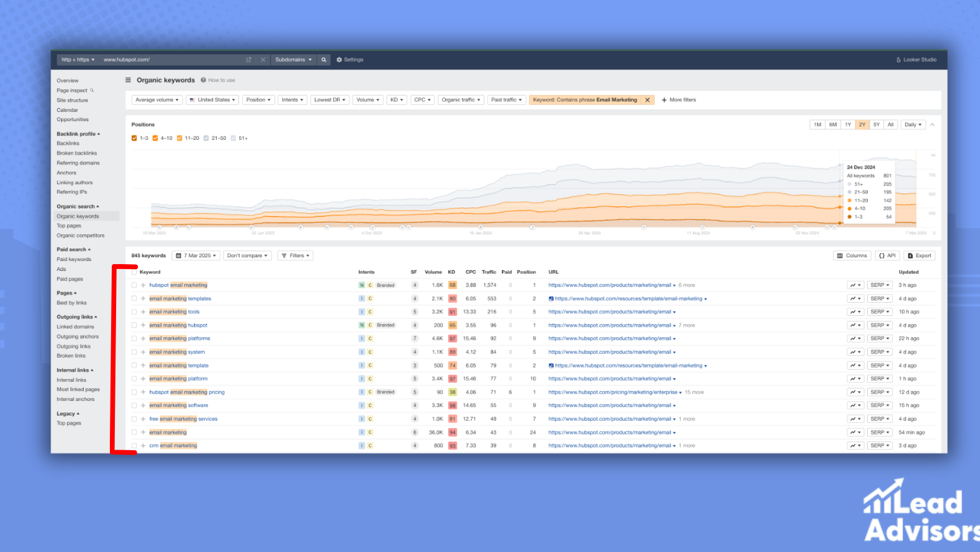Expand plus icon for email marketing platforms row
This screenshot has width=980, height=552.
(143, 338)
